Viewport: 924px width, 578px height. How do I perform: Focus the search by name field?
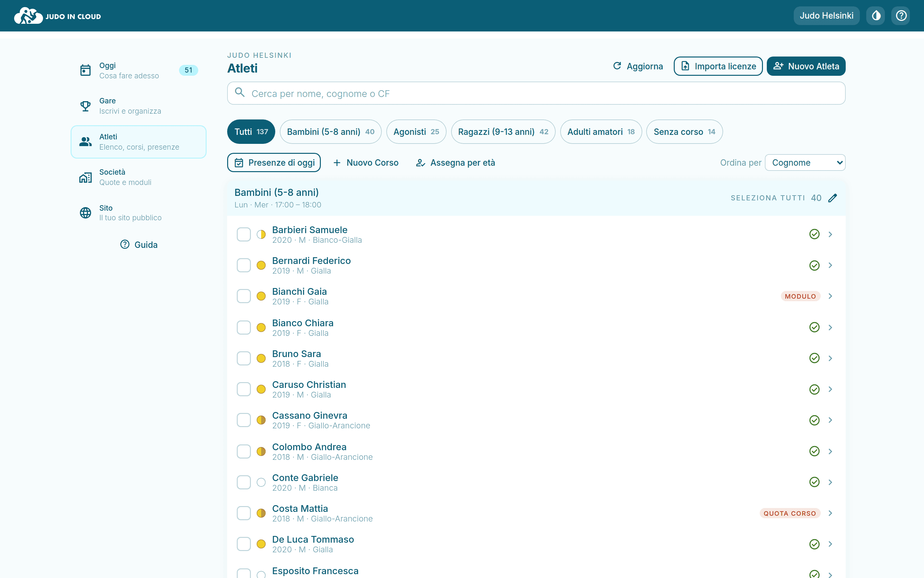click(x=536, y=93)
